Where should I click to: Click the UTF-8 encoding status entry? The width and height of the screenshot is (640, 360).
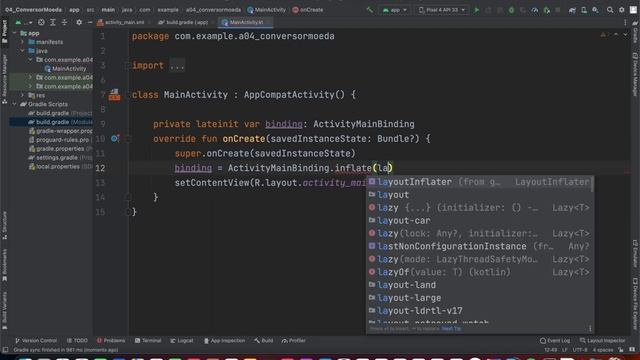(580, 350)
